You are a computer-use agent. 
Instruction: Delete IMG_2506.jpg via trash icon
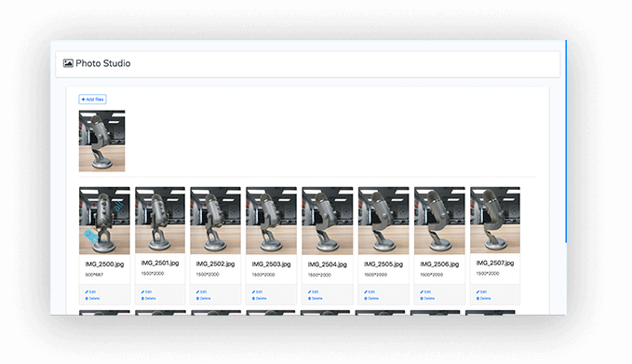tap(422, 298)
